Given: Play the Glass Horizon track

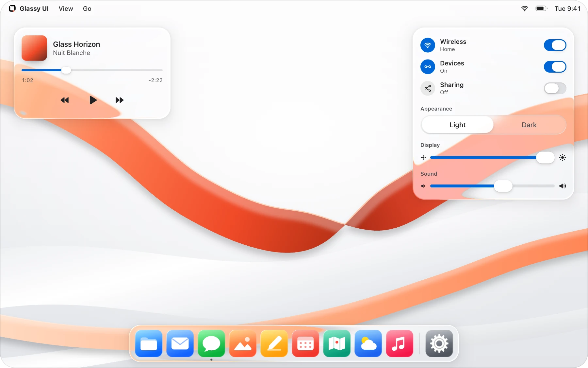Looking at the screenshot, I should (93, 100).
